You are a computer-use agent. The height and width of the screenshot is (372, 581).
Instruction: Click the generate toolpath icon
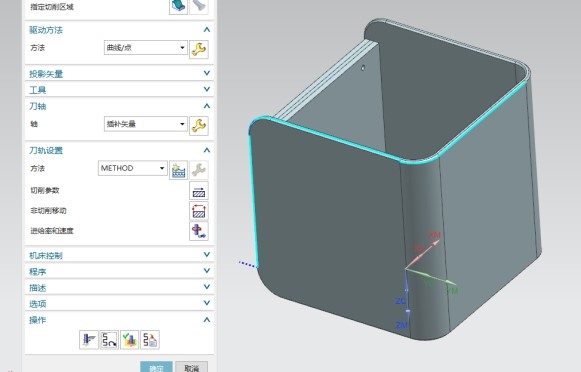click(x=89, y=340)
